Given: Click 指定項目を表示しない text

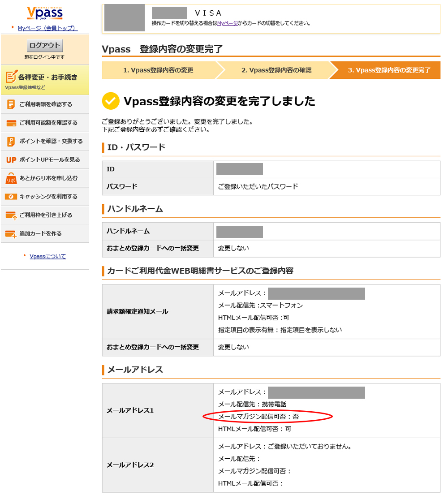Looking at the screenshot, I should click(x=311, y=330).
